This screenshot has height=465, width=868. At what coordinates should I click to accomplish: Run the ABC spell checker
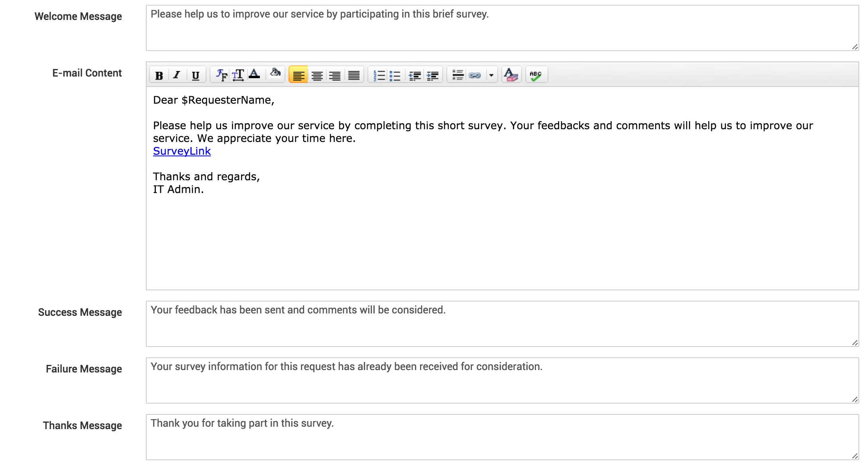tap(536, 75)
